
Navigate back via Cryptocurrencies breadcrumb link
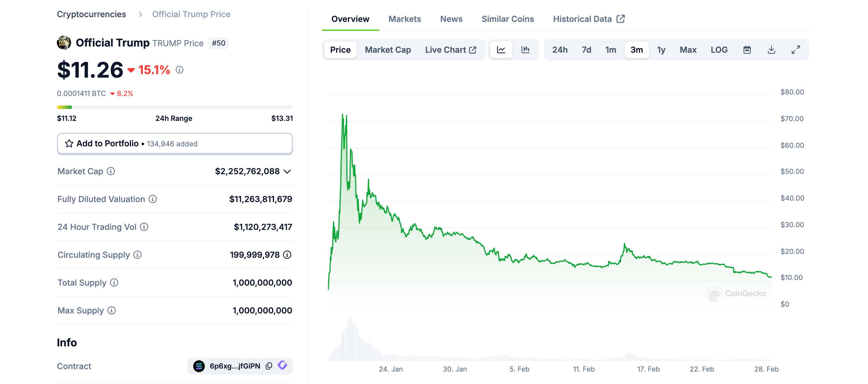(91, 14)
